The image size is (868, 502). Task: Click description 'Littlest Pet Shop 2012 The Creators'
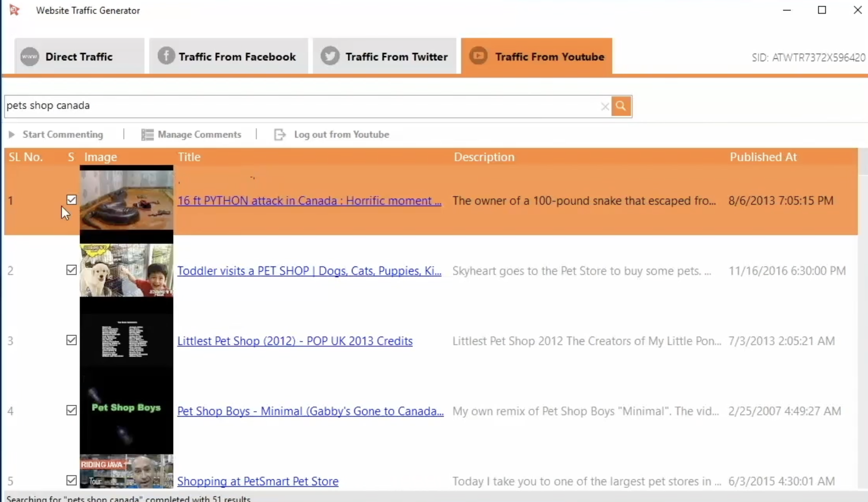coord(587,341)
